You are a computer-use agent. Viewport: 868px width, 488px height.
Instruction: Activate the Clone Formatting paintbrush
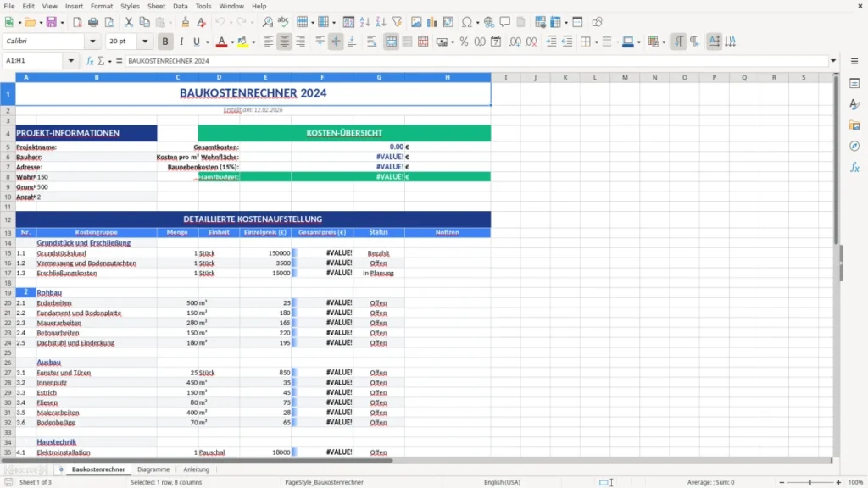pos(186,22)
